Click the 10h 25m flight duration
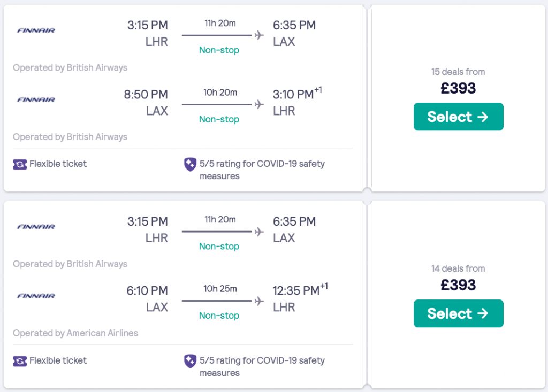 (219, 289)
